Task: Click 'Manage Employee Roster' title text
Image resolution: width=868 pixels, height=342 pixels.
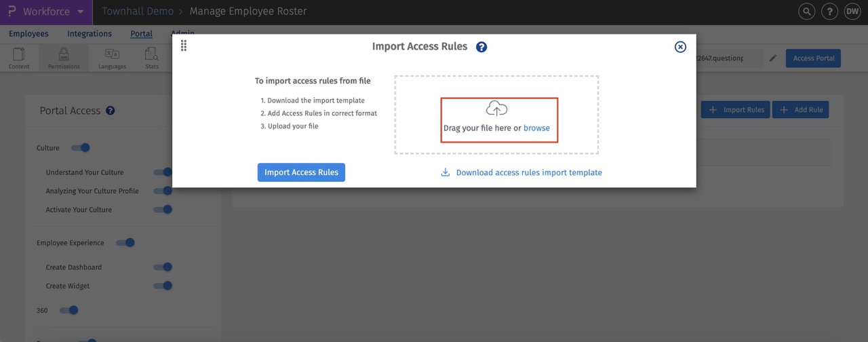Action: 248,12
